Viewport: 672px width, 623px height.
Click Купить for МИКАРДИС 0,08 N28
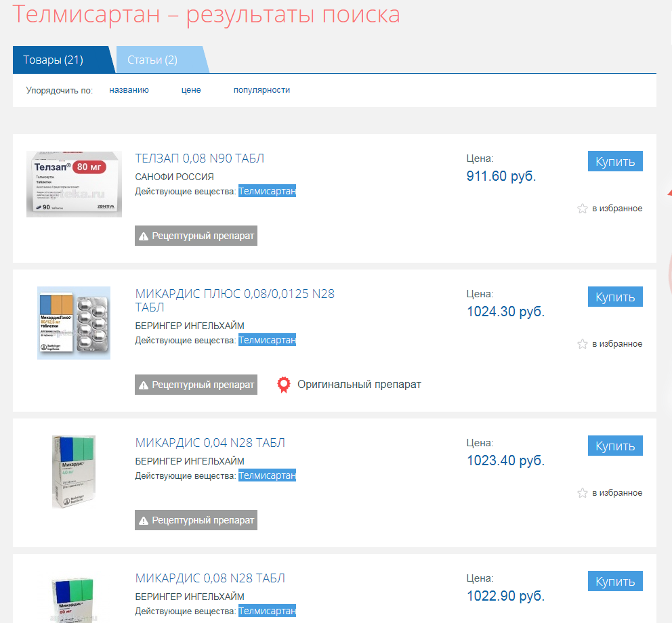[x=614, y=581]
